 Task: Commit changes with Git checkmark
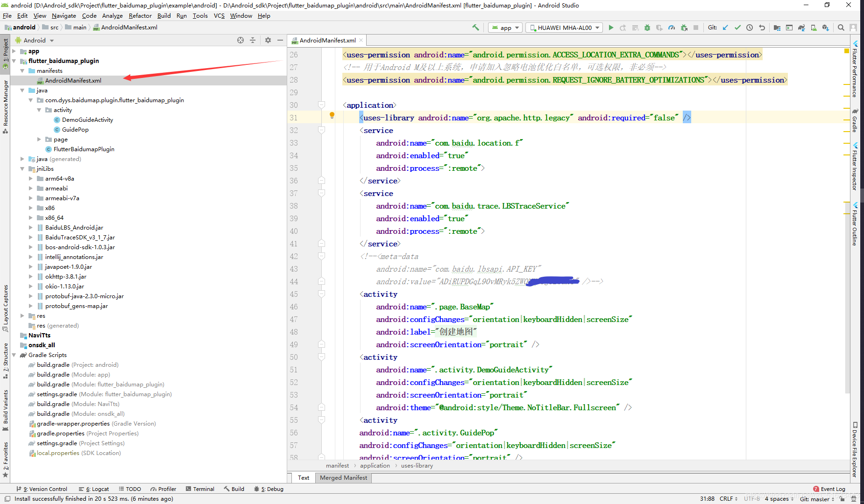click(737, 28)
